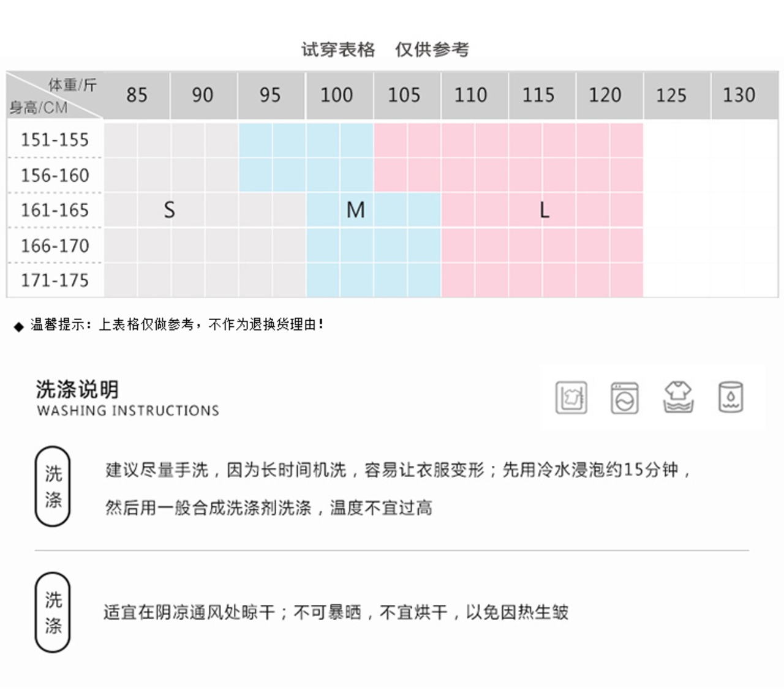Click the WASHING INSTRUCTIONS subtitle
The height and width of the screenshot is (693, 784).
click(128, 411)
